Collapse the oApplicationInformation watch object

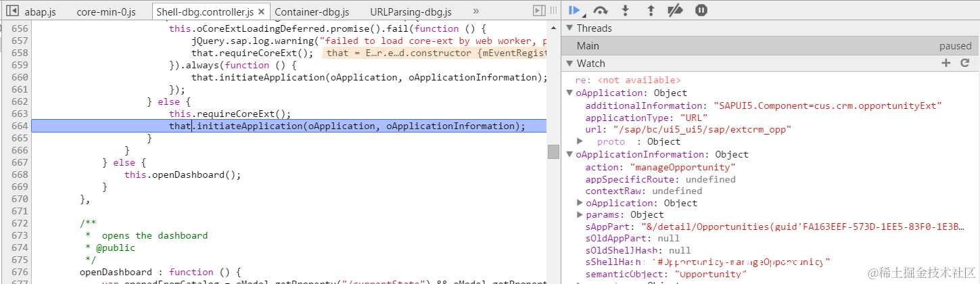tap(569, 154)
